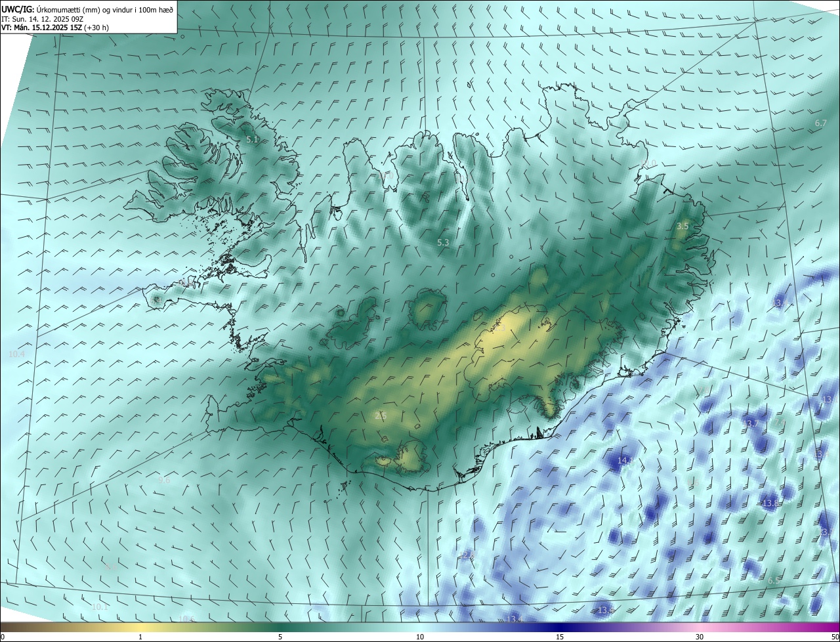
Task: Click the 5.1 value over the Westfjords
Action: click(252, 140)
